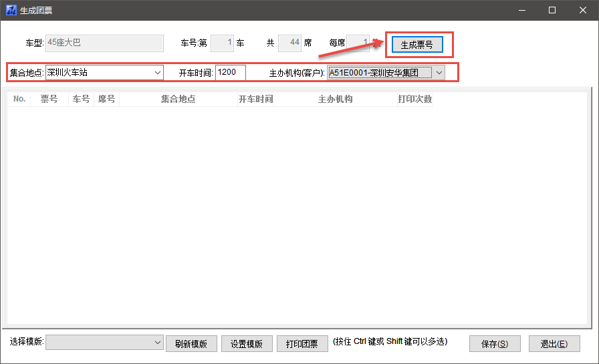Click the 票号 column header
Viewport: 599px width, 364px height.
(x=49, y=100)
